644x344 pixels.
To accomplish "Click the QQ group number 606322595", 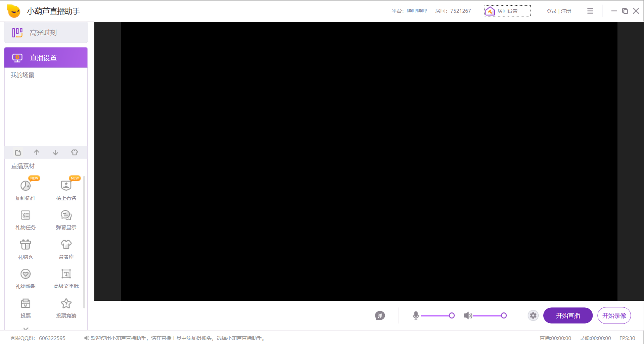I will pos(52,338).
